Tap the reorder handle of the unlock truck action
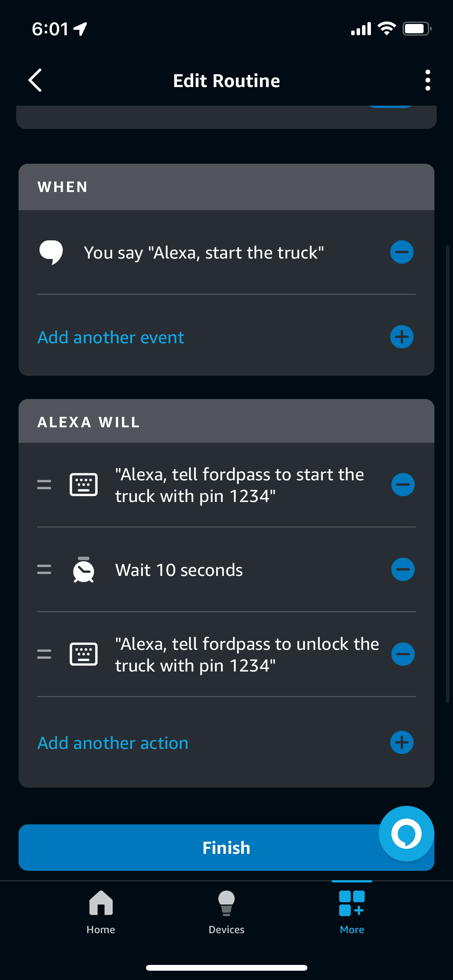Image resolution: width=453 pixels, height=980 pixels. point(44,654)
